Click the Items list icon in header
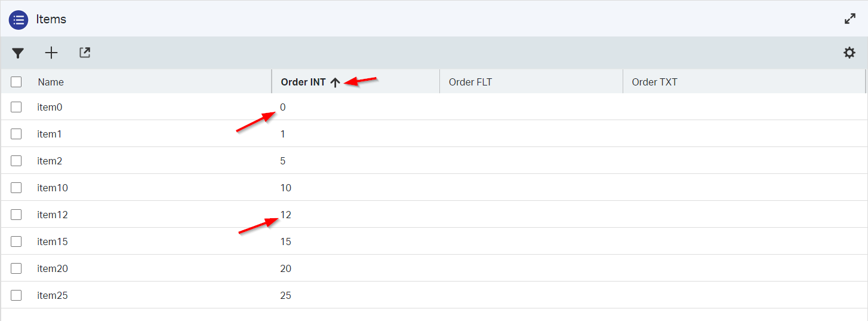868x321 pixels. point(19,19)
